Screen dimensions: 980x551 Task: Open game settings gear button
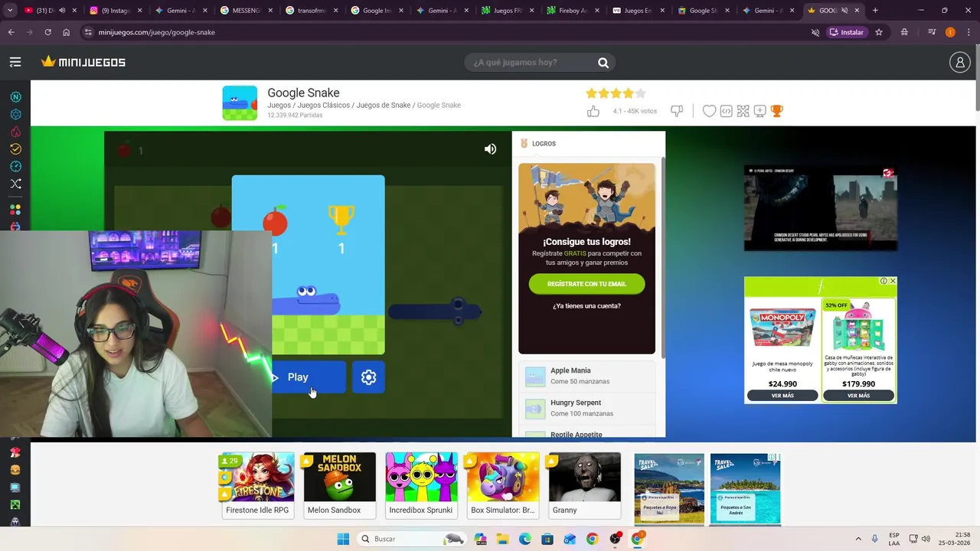tap(368, 377)
